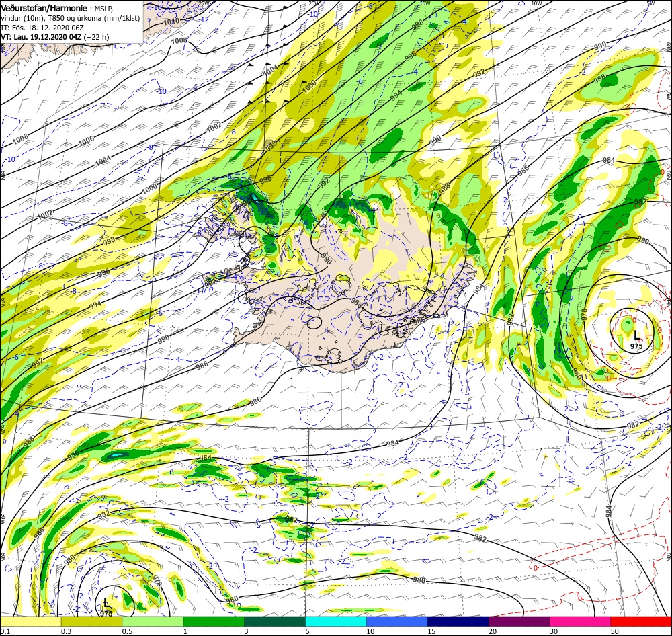Click the L low-pressure marker in the southwest corner

coord(106,603)
